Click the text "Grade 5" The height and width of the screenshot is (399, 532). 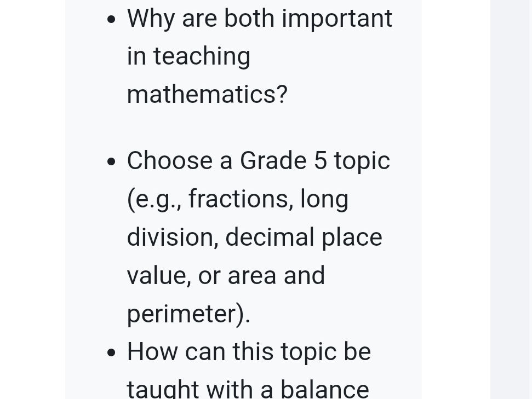(x=284, y=160)
